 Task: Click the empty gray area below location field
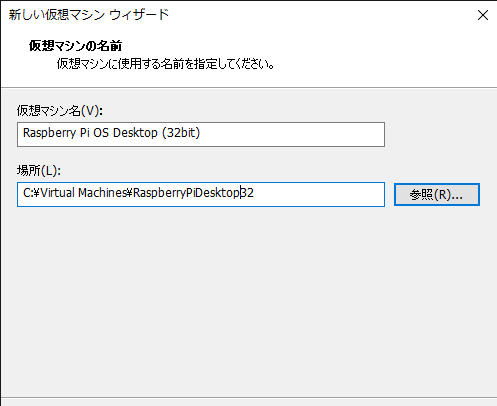click(x=248, y=300)
